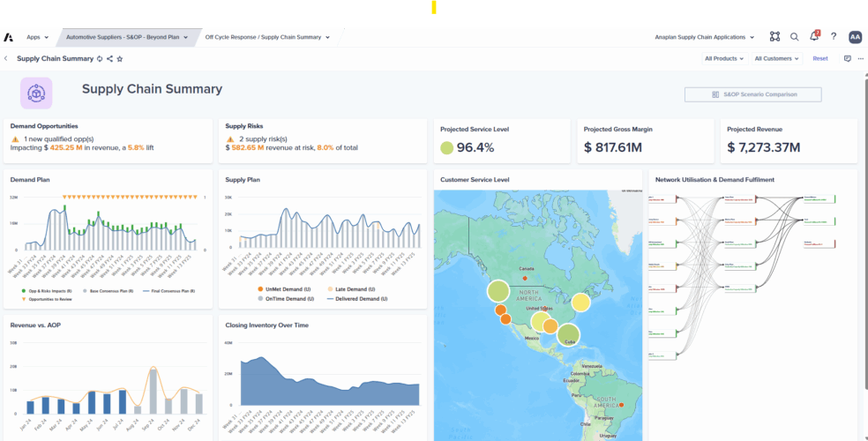Image resolution: width=868 pixels, height=441 pixels.
Task: Click the Reset link
Action: [x=820, y=58]
